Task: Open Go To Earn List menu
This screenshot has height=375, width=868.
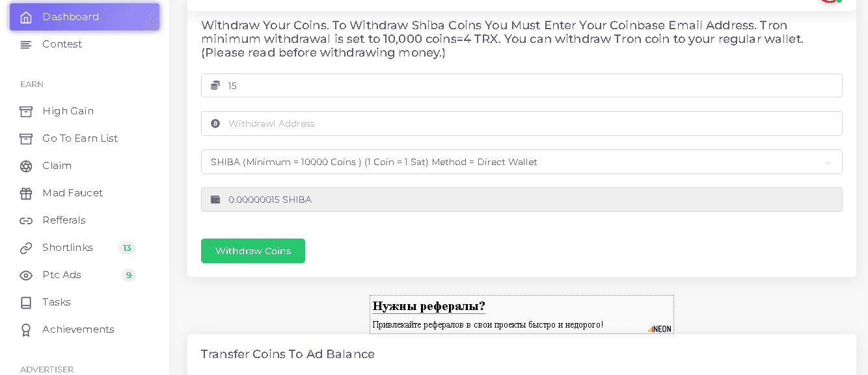Action: pyautogui.click(x=80, y=138)
